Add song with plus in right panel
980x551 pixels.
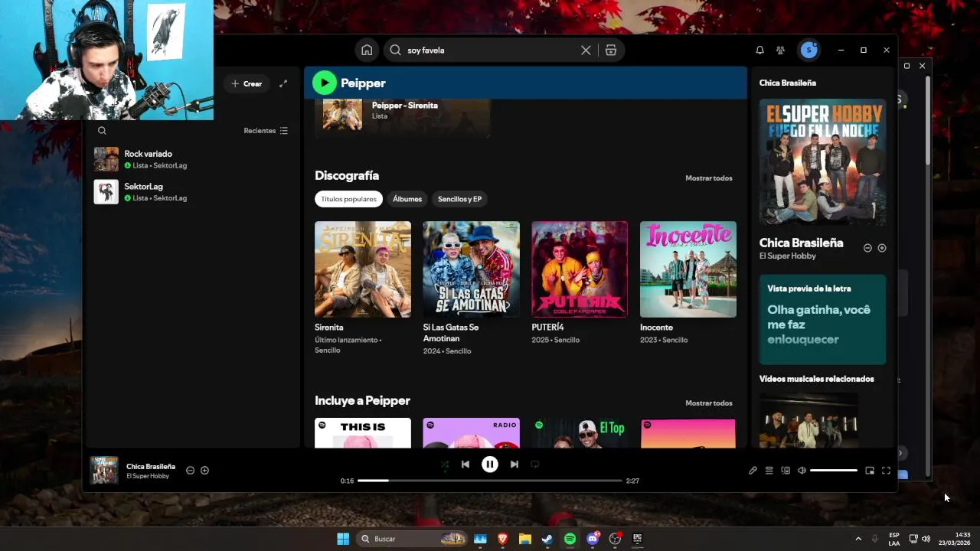tap(882, 248)
